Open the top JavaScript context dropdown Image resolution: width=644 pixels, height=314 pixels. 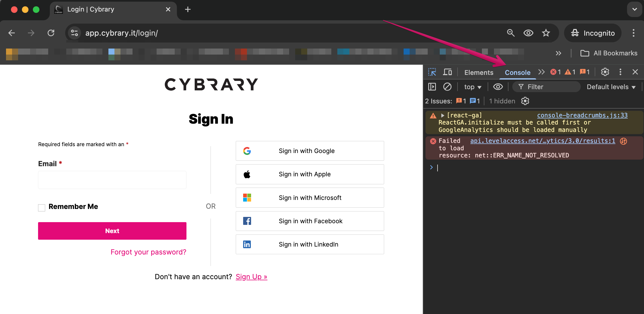click(473, 87)
